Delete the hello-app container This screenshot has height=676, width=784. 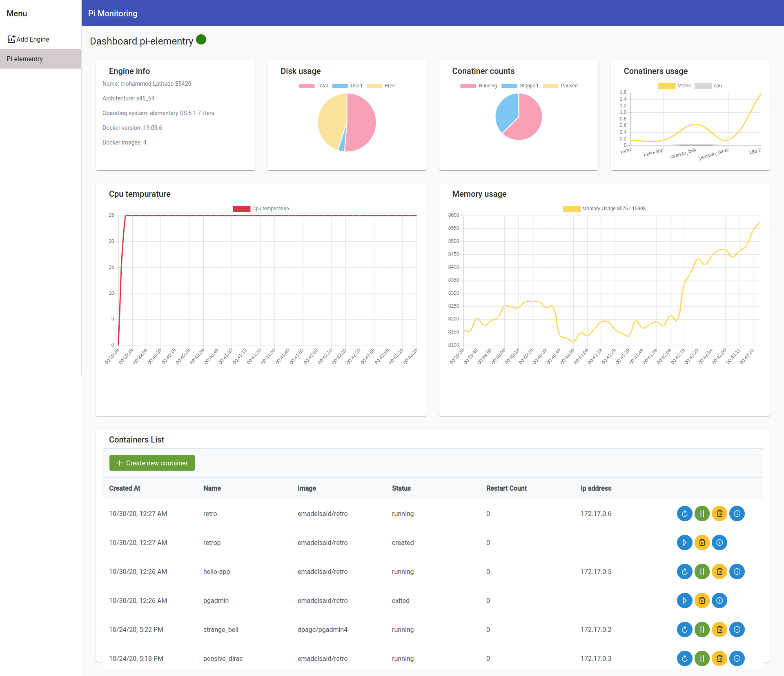click(x=719, y=571)
